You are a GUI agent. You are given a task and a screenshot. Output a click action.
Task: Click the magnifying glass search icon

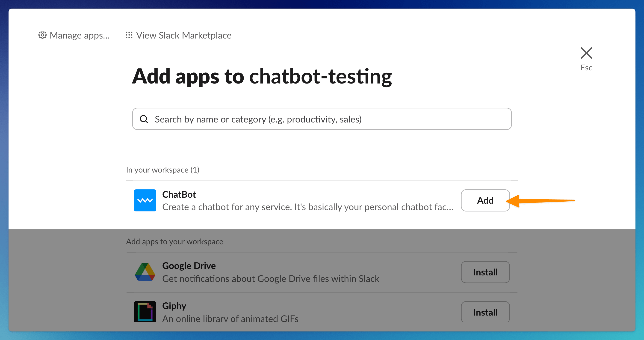tap(144, 119)
